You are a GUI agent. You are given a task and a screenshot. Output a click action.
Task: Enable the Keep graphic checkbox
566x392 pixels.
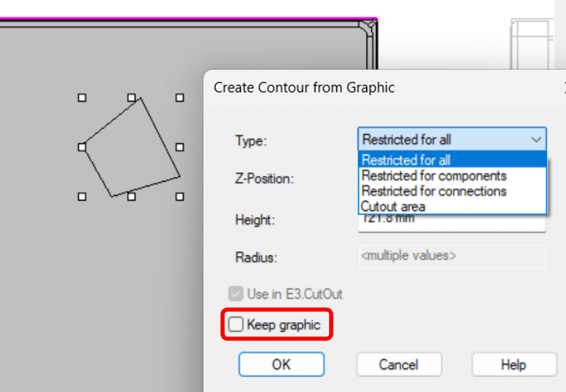point(235,324)
